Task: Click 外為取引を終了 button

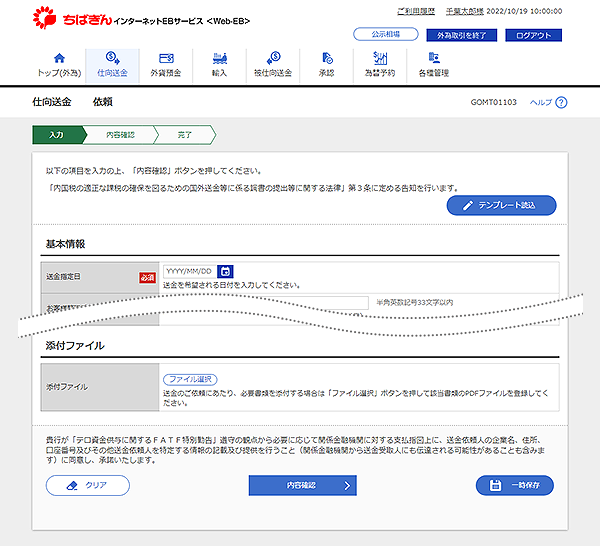Action: click(461, 35)
